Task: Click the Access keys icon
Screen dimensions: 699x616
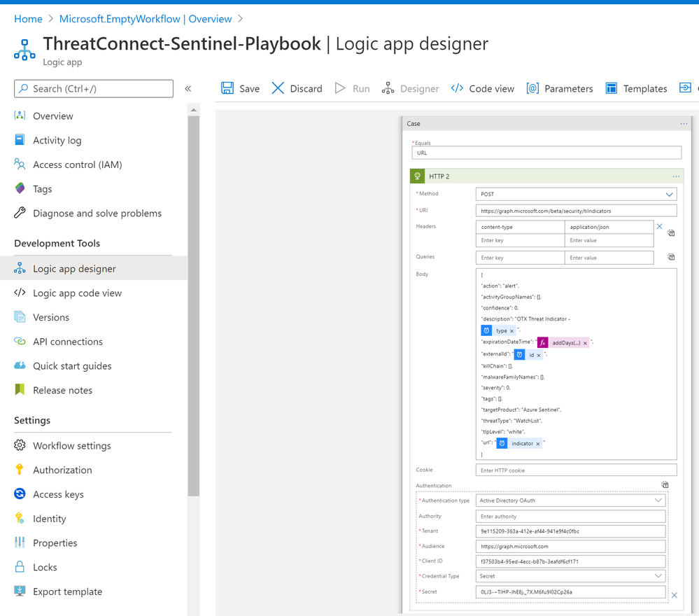Action: [x=20, y=493]
